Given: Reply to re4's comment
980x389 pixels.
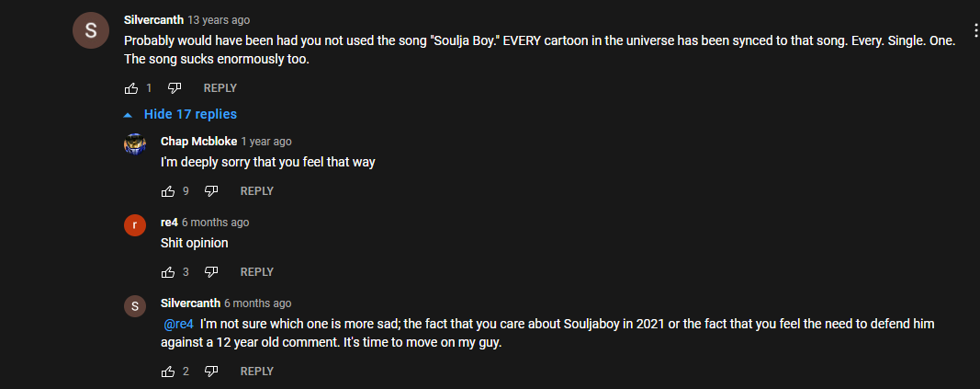Looking at the screenshot, I should (x=257, y=272).
